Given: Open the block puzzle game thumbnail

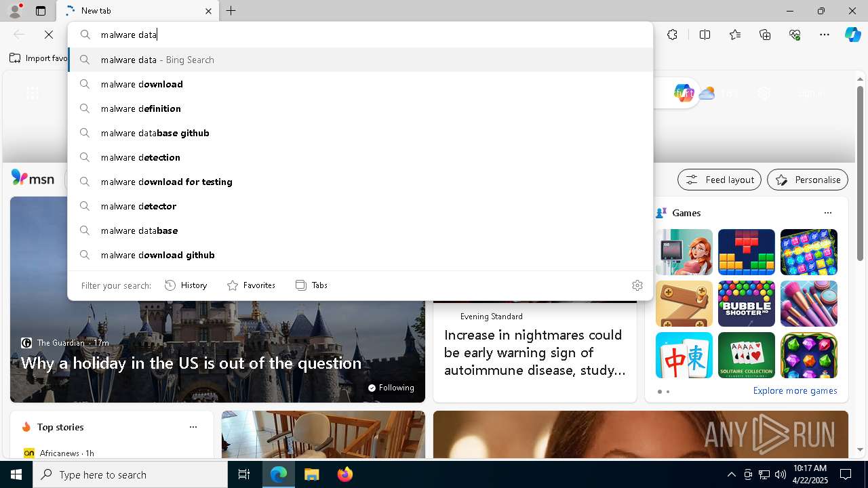Looking at the screenshot, I should coord(747,252).
